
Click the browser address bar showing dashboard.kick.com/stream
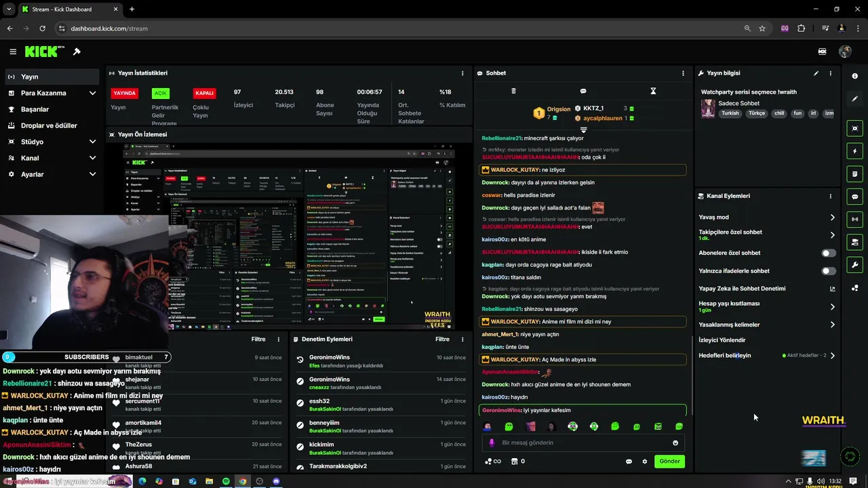pos(400,28)
